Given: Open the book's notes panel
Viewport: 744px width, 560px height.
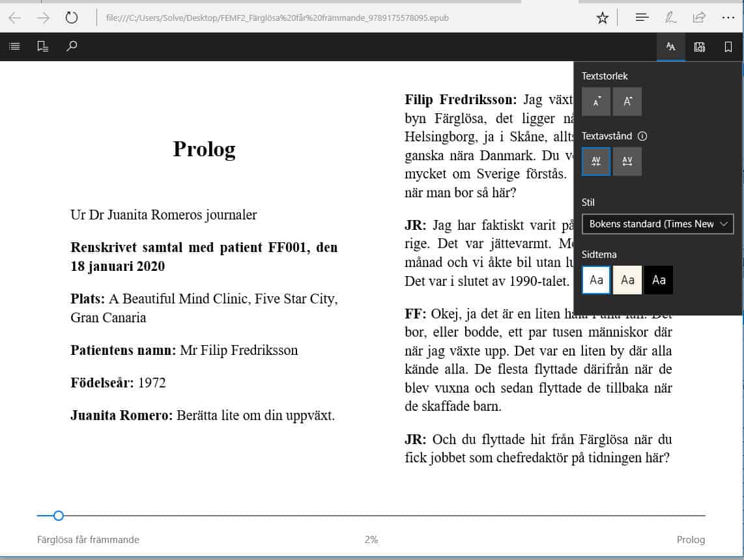Looking at the screenshot, I should tap(43, 46).
